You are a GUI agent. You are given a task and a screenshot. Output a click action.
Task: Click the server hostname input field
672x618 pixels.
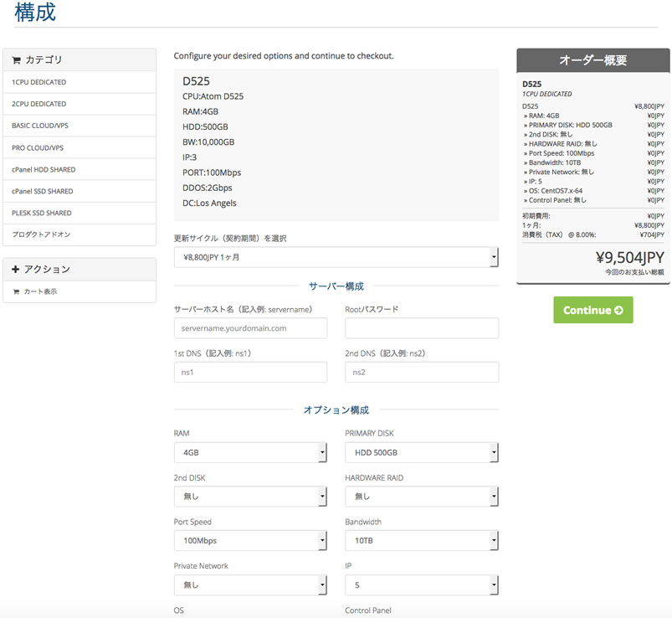pos(249,328)
